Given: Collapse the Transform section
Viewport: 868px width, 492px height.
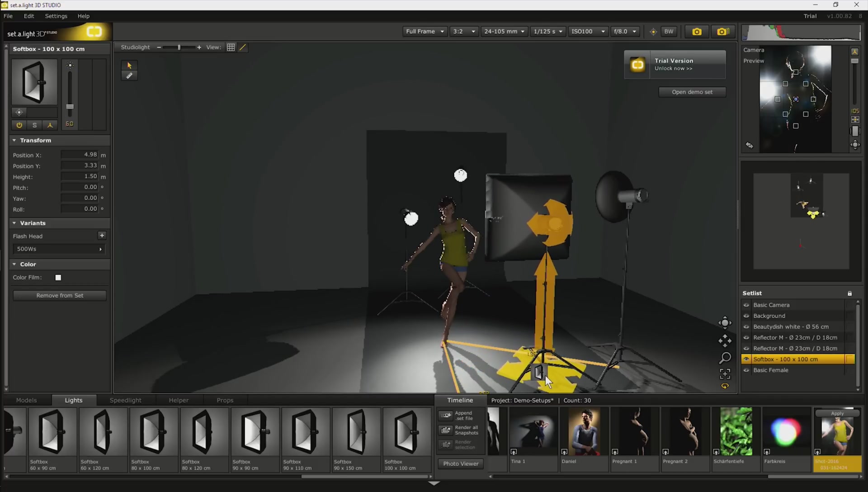Looking at the screenshot, I should pyautogui.click(x=14, y=141).
